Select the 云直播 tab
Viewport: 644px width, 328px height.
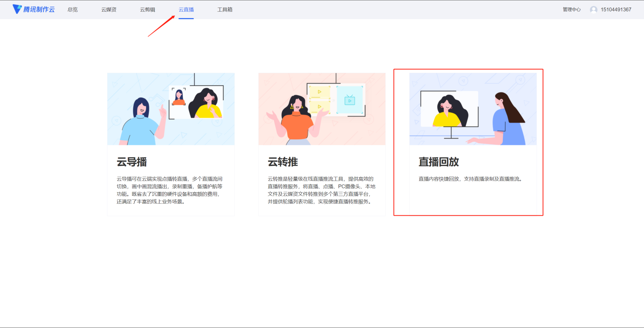[186, 10]
